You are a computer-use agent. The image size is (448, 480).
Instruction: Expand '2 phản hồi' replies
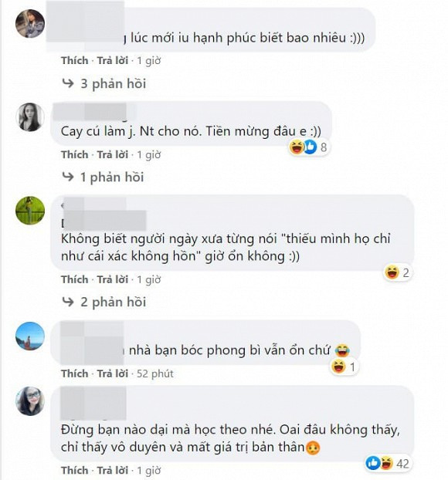tap(104, 303)
